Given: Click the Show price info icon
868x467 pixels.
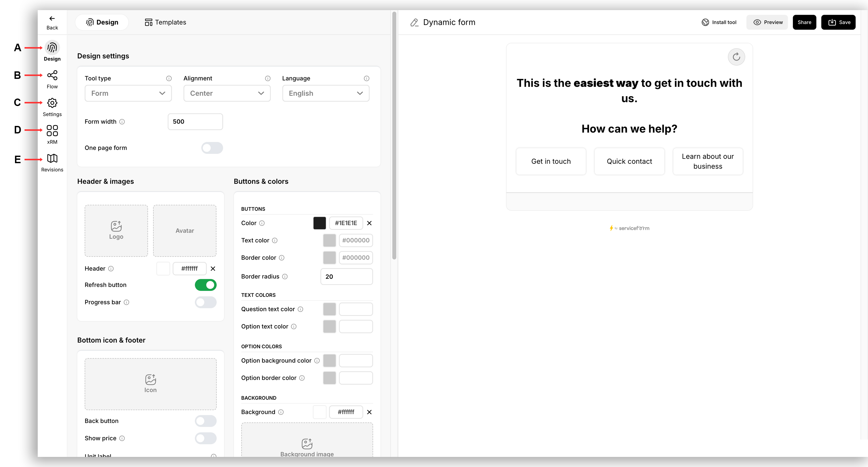Looking at the screenshot, I should [122, 438].
